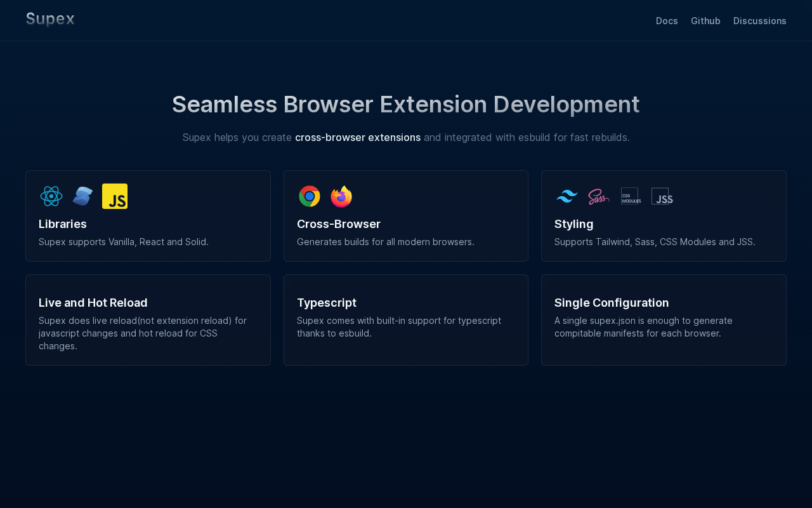
Task: Select the Styling card heading
Action: point(574,224)
